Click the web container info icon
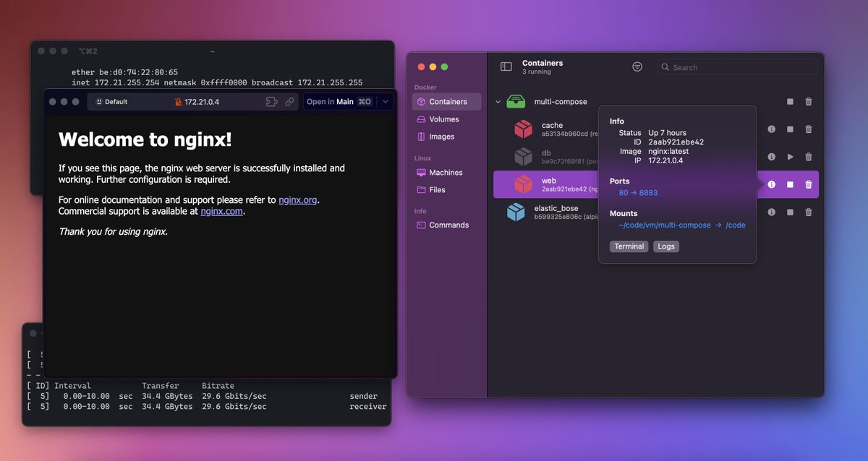Screen dimensions: 868x461 click(x=771, y=184)
